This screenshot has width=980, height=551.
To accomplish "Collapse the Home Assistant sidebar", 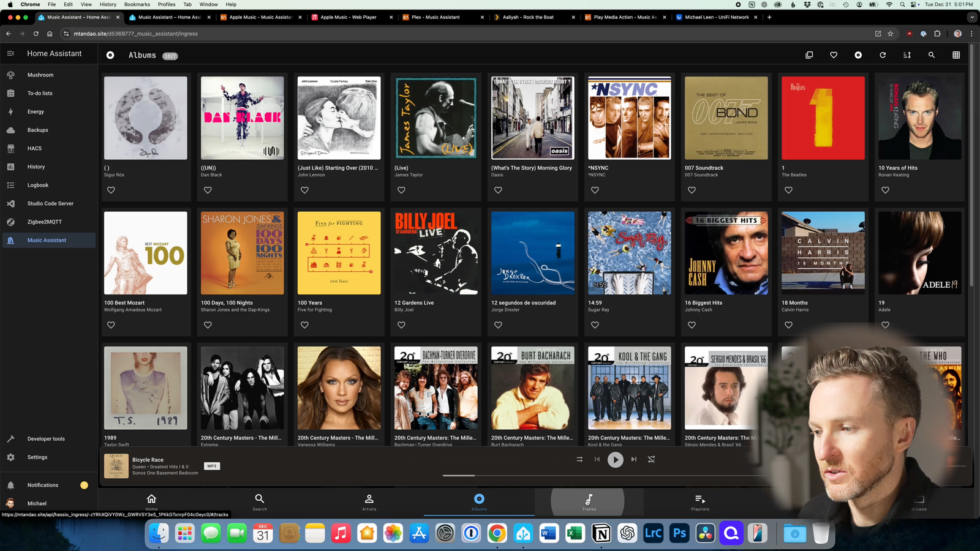I will click(x=10, y=53).
